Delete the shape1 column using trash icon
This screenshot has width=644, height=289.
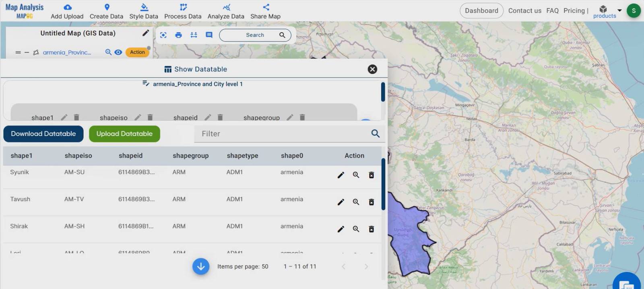76,117
